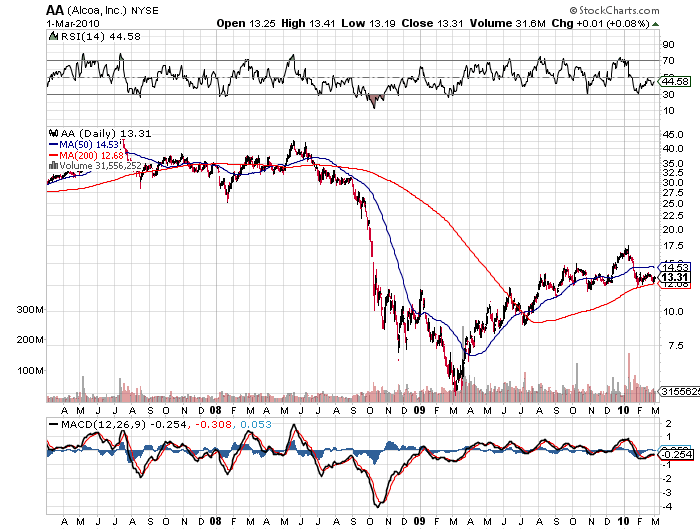This screenshot has width=700, height=530.
Task: Click the 1-Mar-2010 chart date
Action: point(73,23)
